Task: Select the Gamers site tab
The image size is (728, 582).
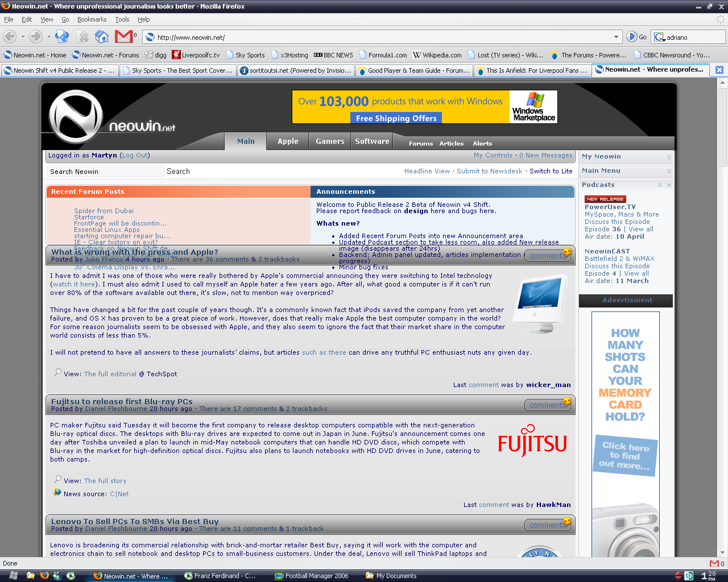Action: 330,142
